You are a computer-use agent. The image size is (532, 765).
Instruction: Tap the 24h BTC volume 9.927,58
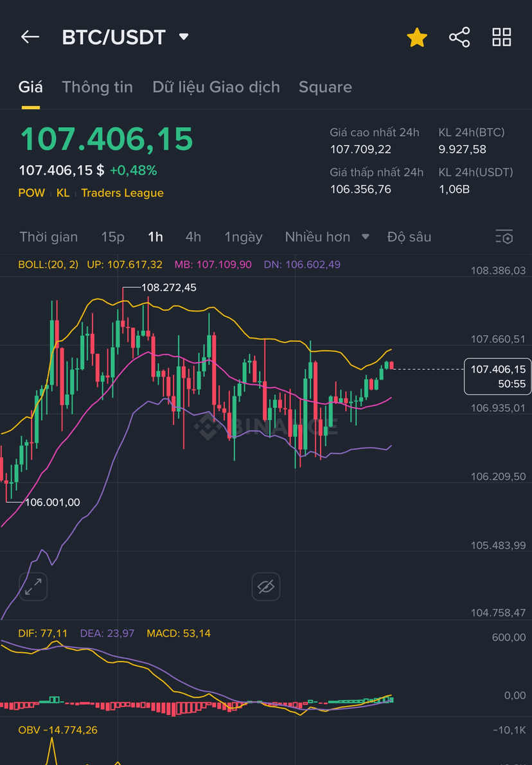tap(462, 149)
